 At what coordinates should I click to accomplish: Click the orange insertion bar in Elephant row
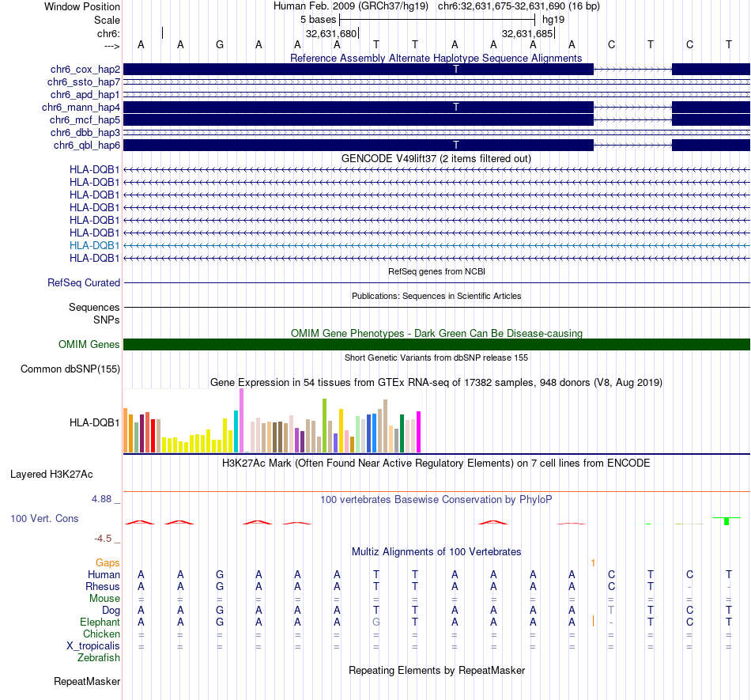(593, 622)
